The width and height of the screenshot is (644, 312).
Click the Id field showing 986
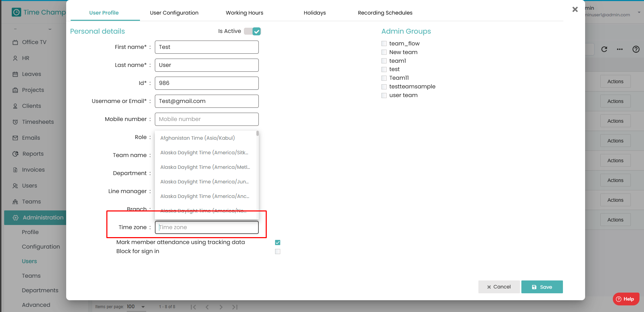point(206,83)
